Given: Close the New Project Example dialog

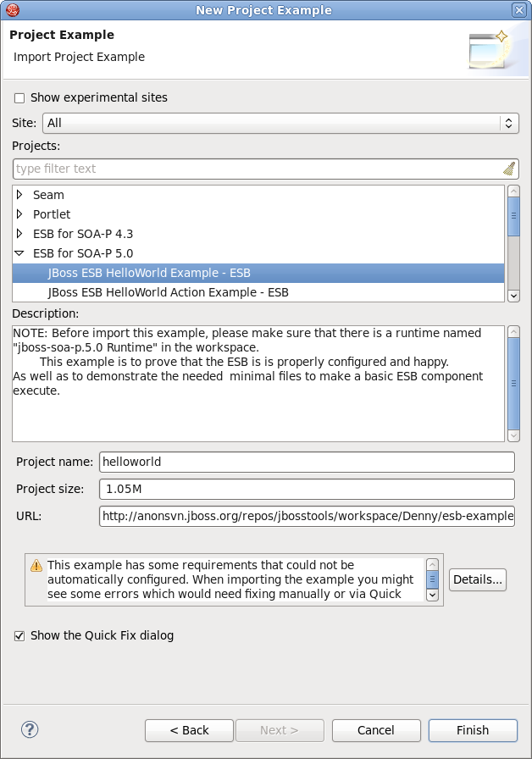Looking at the screenshot, I should [519, 9].
